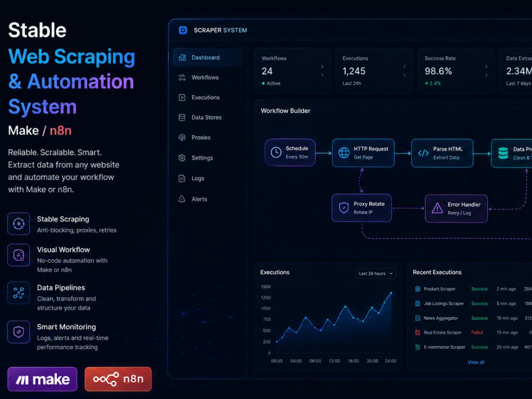The width and height of the screenshot is (532, 399).
Task: Click the Dashboard home icon
Action: [x=182, y=57]
